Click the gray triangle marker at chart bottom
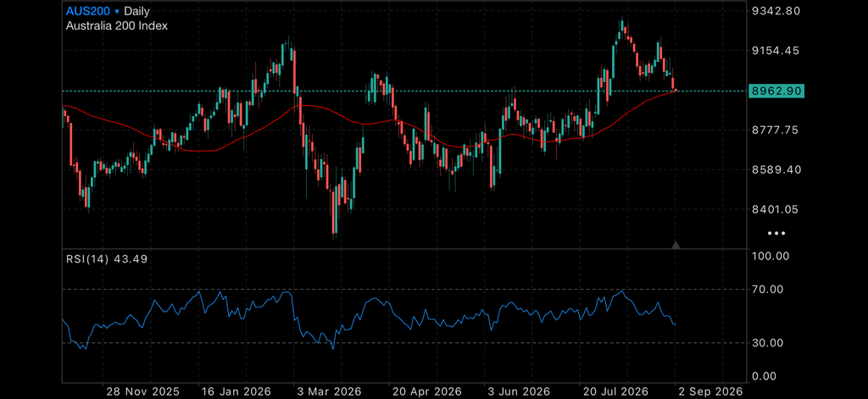The image size is (868, 399). pyautogui.click(x=676, y=245)
